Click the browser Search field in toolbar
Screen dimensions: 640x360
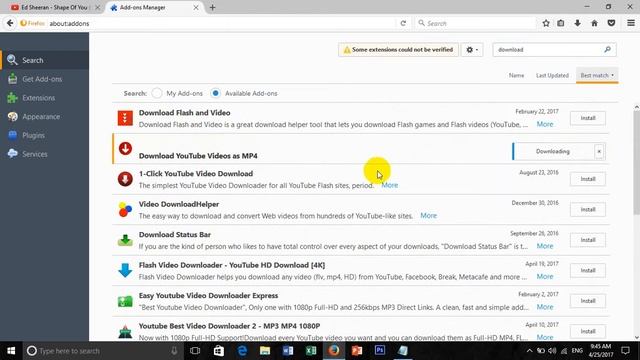(476, 23)
